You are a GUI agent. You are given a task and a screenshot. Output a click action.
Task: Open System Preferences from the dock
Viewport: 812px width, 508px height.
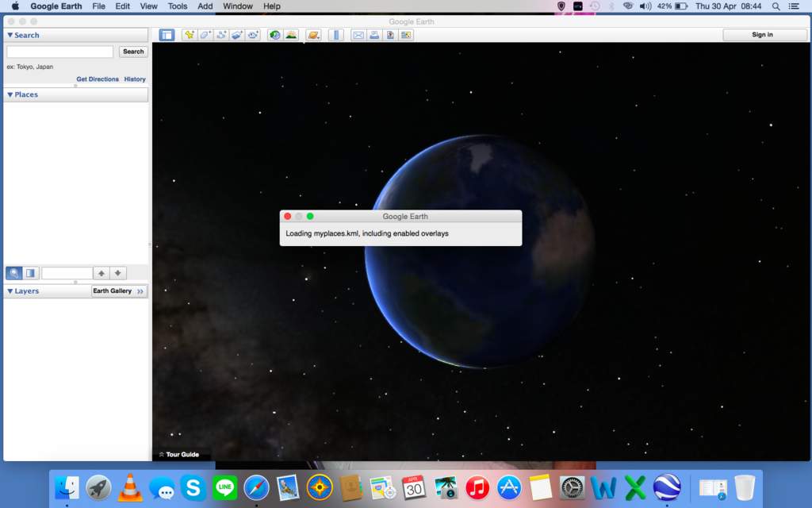point(573,488)
